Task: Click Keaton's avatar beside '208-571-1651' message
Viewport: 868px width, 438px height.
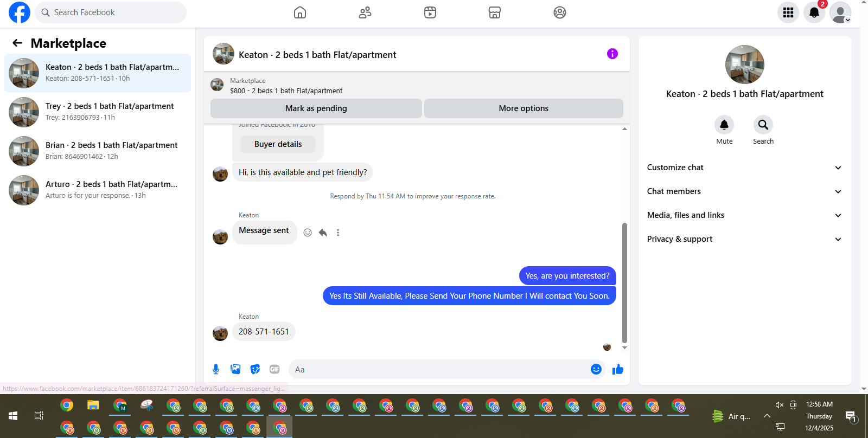Action: [x=220, y=333]
